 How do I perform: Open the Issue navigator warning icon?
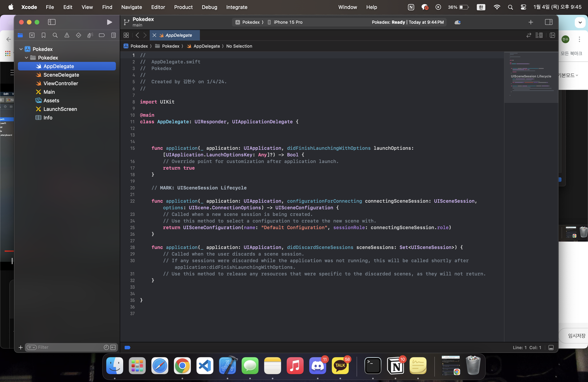[x=67, y=35]
